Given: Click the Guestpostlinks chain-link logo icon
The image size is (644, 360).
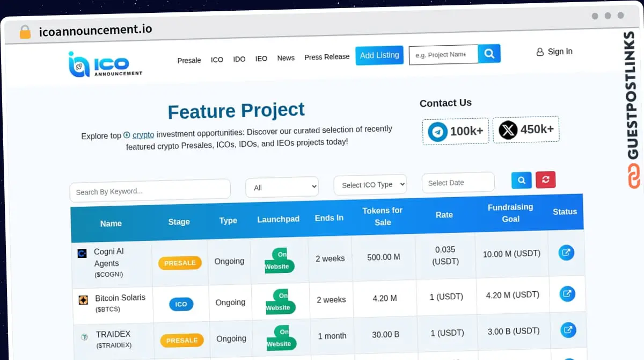Looking at the screenshot, I should coord(634,176).
